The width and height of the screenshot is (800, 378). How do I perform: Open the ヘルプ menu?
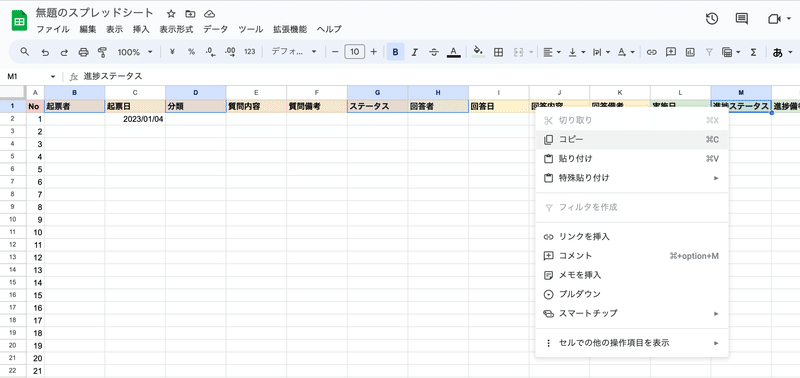tap(329, 29)
